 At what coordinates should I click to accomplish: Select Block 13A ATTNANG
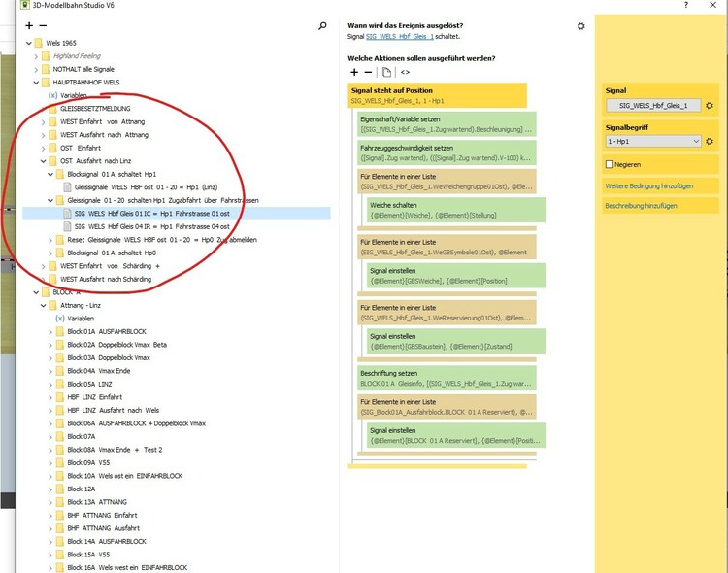(x=96, y=502)
